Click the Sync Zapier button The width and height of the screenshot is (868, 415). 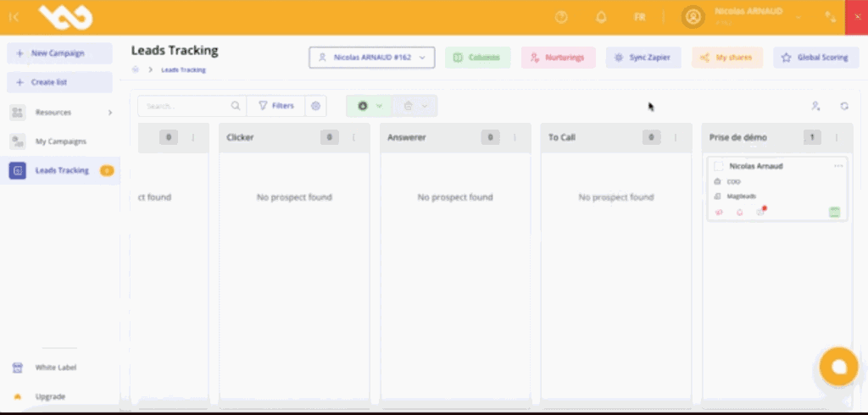tap(643, 58)
